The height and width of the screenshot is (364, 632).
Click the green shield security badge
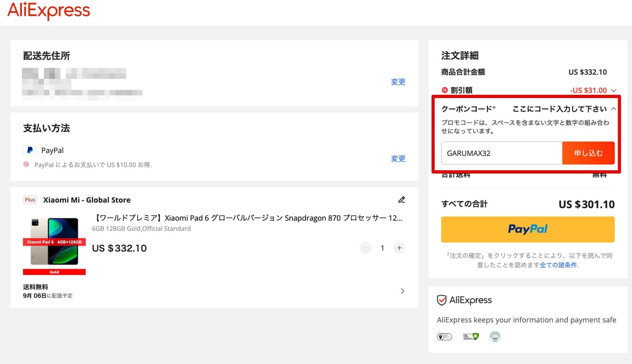tap(471, 337)
